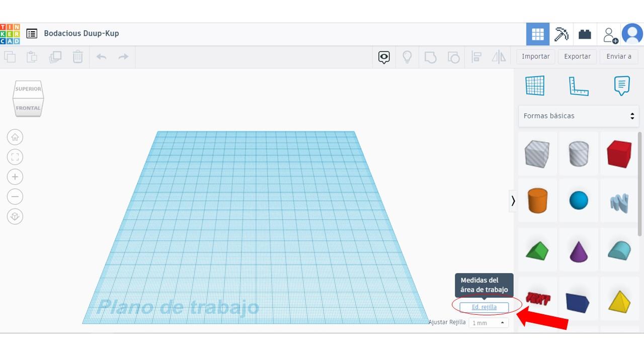Screen dimensions: 644x362
Task: Click the Exportar button
Action: [577, 56]
